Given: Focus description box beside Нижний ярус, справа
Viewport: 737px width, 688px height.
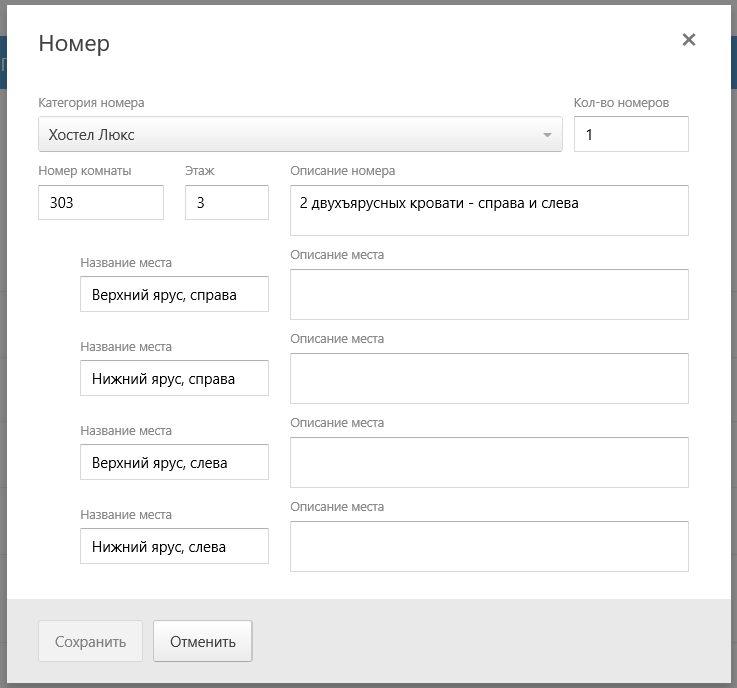Looking at the screenshot, I should (488, 378).
